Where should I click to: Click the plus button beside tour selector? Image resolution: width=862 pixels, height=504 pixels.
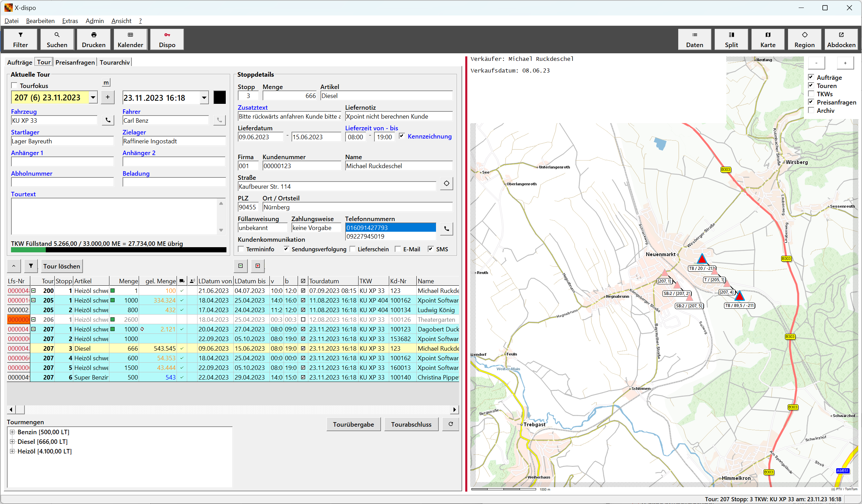(108, 97)
